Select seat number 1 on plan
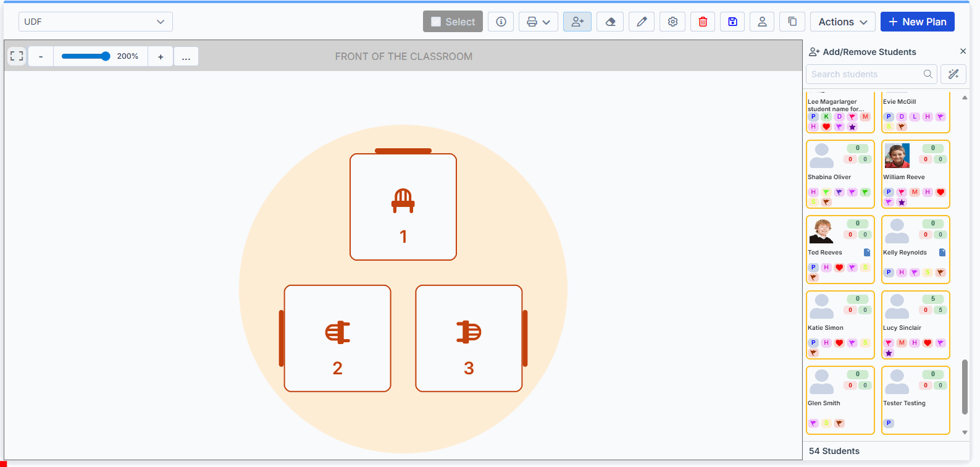980x467 pixels. [x=403, y=207]
